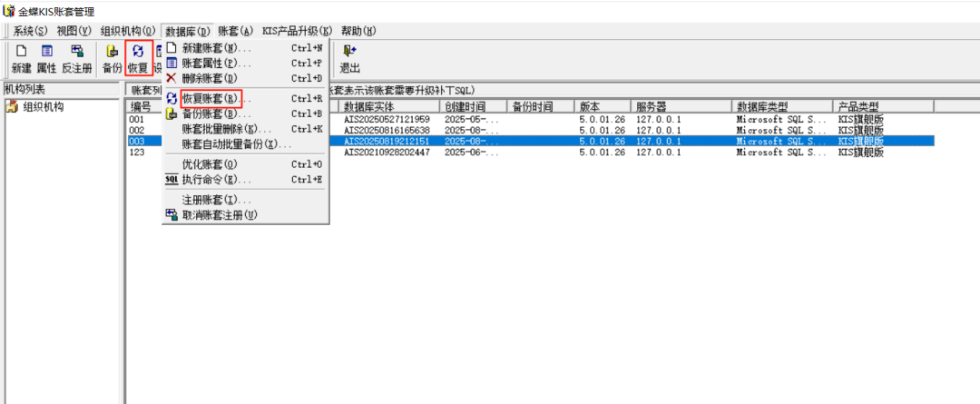The width and height of the screenshot is (980, 404).
Task: Choose 新建账套(N) from the menu
Action: (245, 48)
